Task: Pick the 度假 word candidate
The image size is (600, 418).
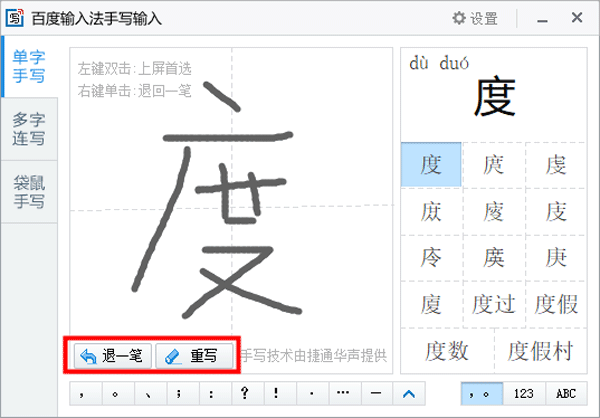Action: click(556, 304)
